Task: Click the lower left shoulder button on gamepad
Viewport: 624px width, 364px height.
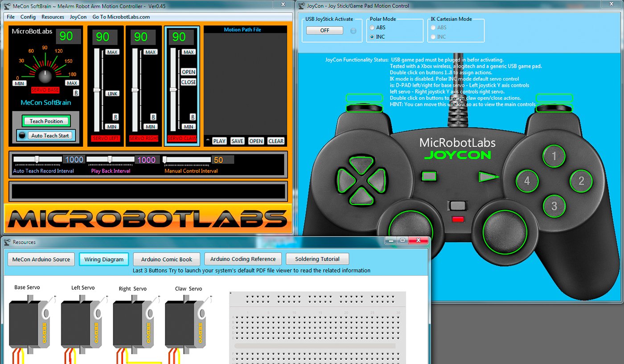Action: click(x=365, y=108)
